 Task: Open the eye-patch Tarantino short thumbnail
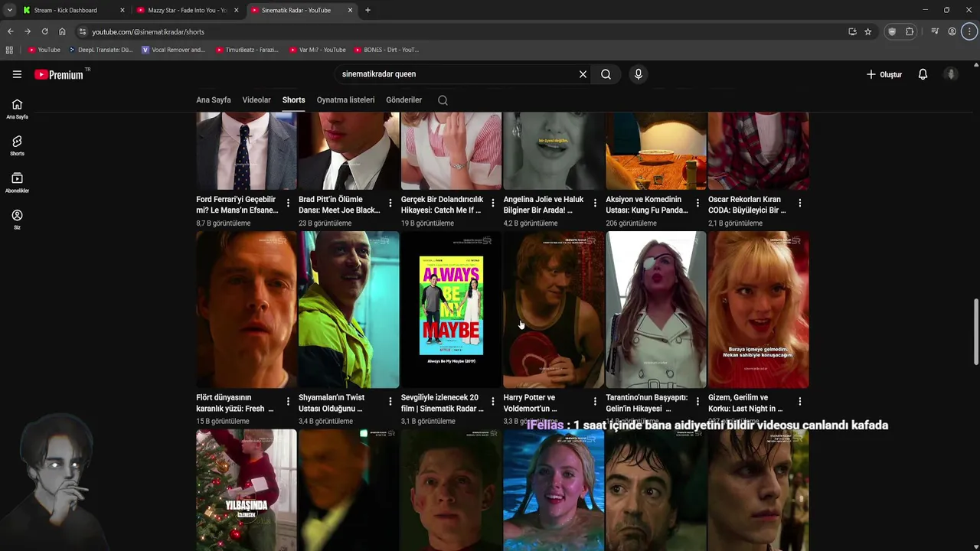coord(656,310)
